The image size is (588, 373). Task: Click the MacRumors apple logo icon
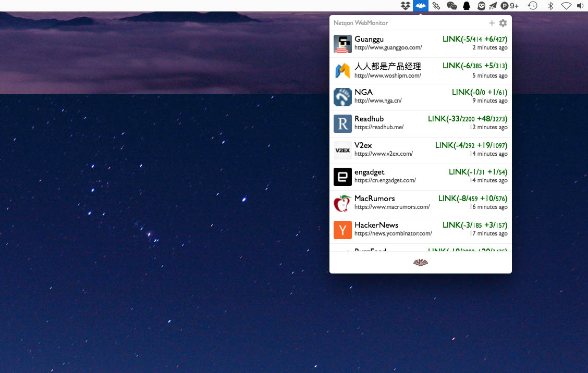[x=342, y=204]
